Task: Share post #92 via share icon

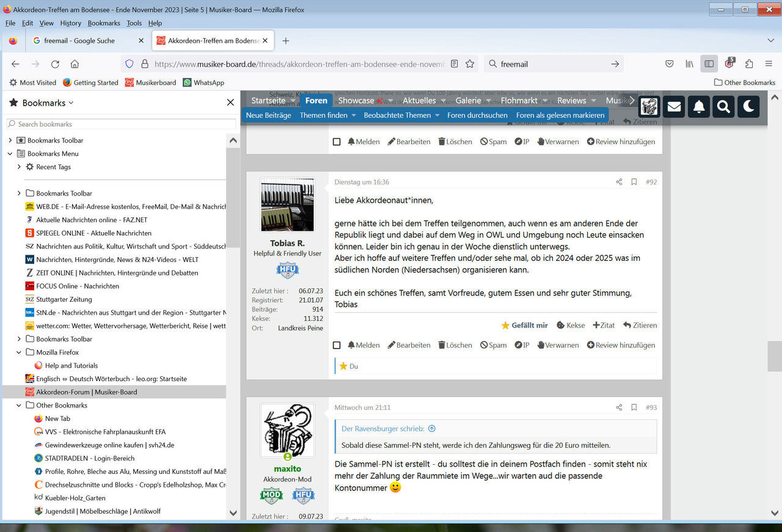Action: pyautogui.click(x=619, y=182)
